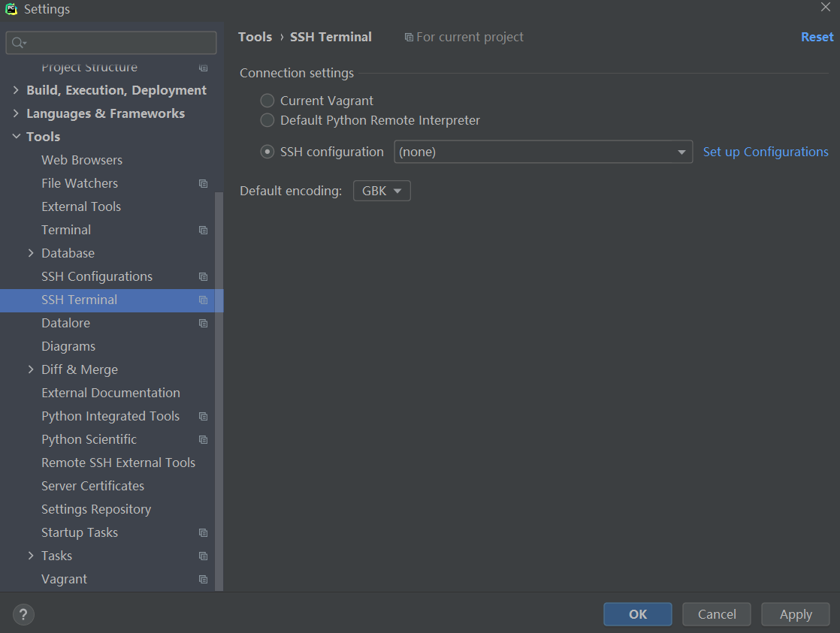Open Remote SSH External Tools settings
840x633 pixels.
click(119, 463)
